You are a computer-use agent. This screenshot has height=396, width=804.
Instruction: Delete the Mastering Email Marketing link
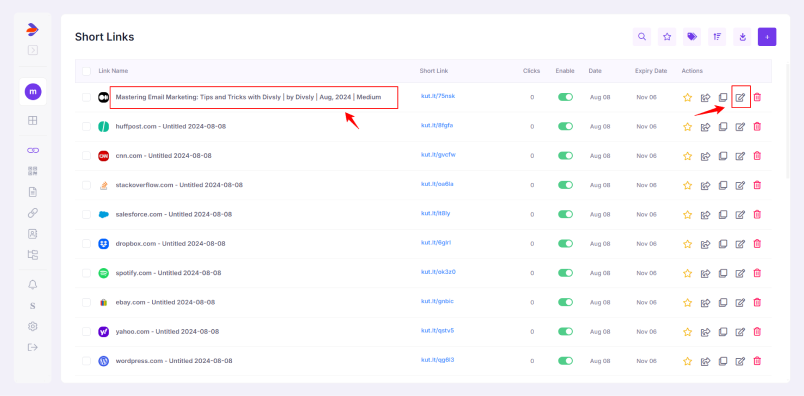coord(757,97)
